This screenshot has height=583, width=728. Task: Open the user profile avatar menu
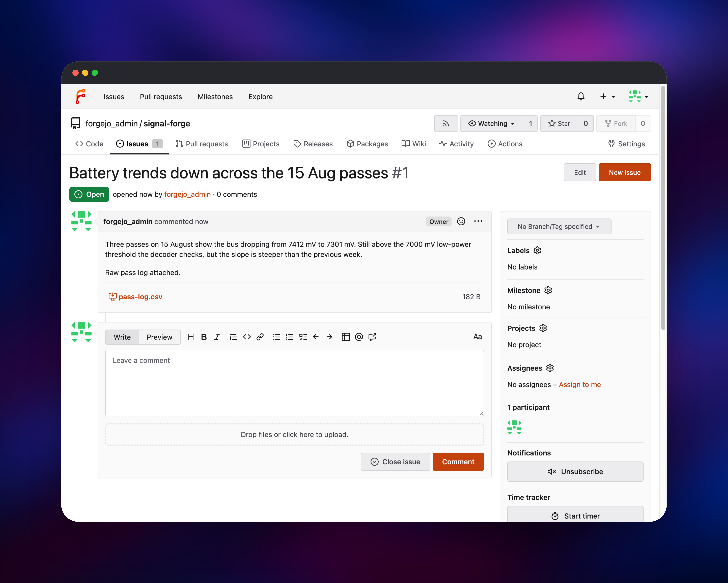(638, 97)
